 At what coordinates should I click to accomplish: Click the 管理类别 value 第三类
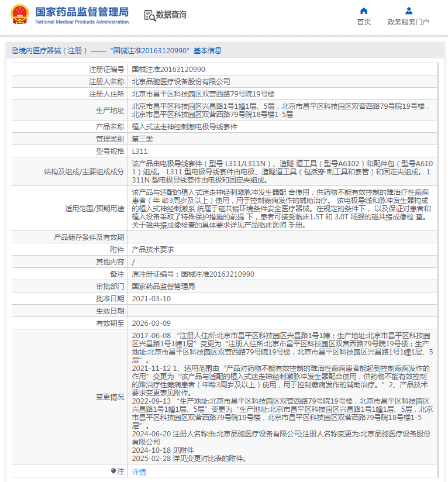(x=142, y=139)
